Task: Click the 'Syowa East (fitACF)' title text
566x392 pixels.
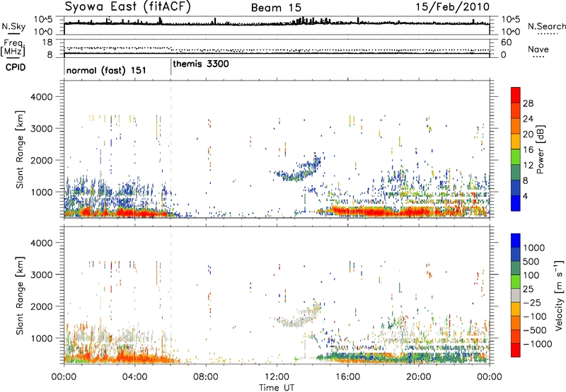Action: click(128, 6)
